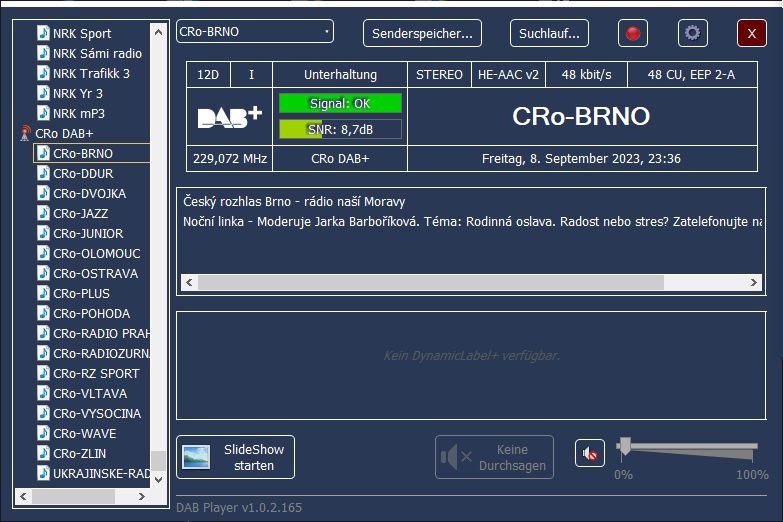Collapse the CRo DAB+ ensemble node

pyautogui.click(x=64, y=133)
